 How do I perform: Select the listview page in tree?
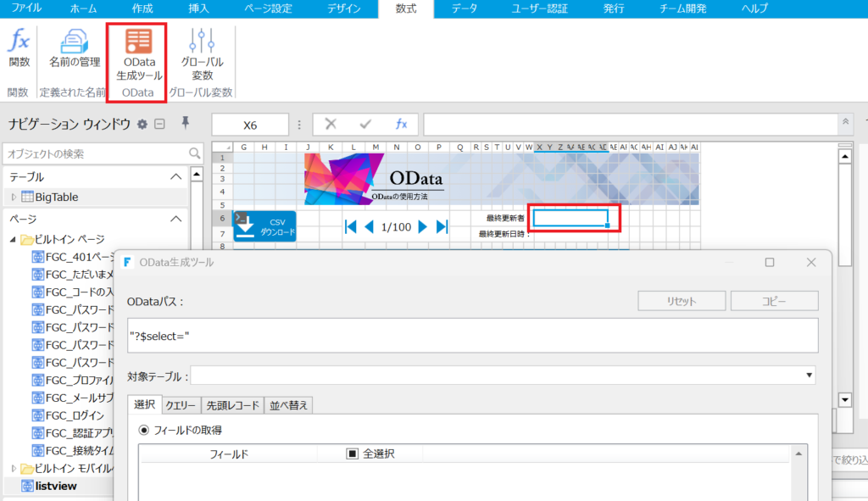pyautogui.click(x=56, y=486)
